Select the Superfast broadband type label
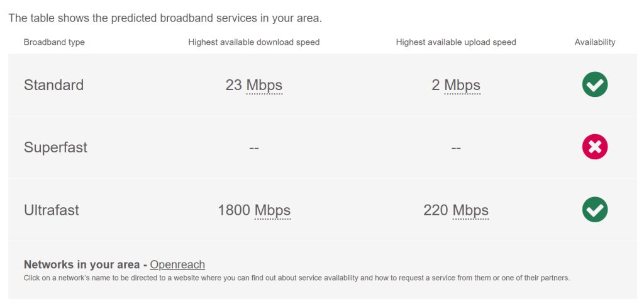Viewport: 644px width, 306px height. point(55,147)
